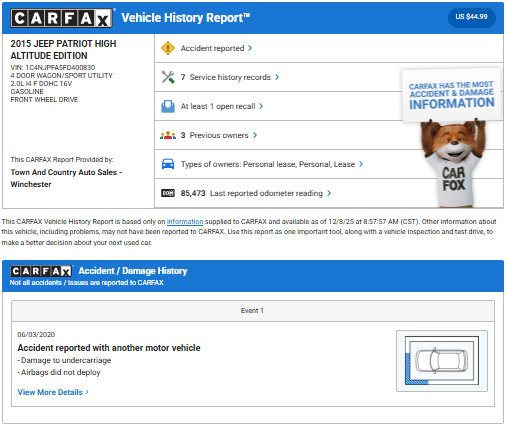
Task: Click the CARFAX logo in Accident/Damage History header
Action: (41, 271)
